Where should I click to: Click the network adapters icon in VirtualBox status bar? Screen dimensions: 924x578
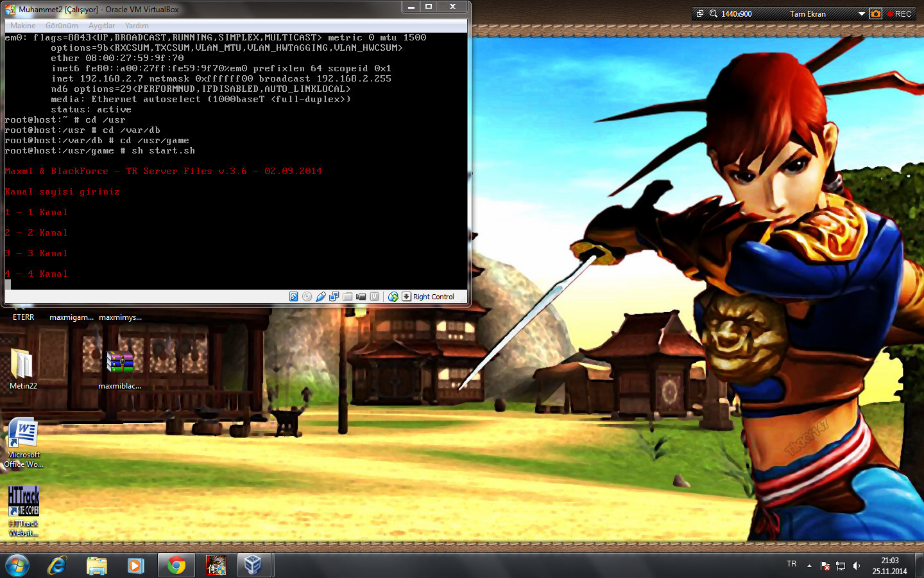(x=334, y=297)
